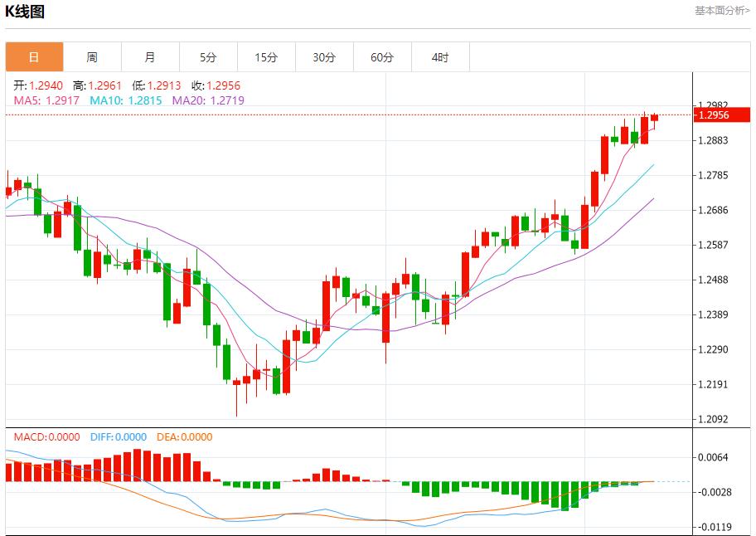Choose the 60分 timeframe tab
This screenshot has height=536, width=756.
(x=382, y=57)
